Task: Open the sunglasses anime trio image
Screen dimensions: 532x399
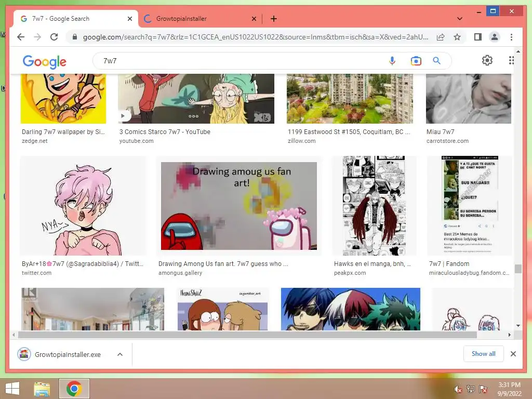Action: [x=351, y=309]
